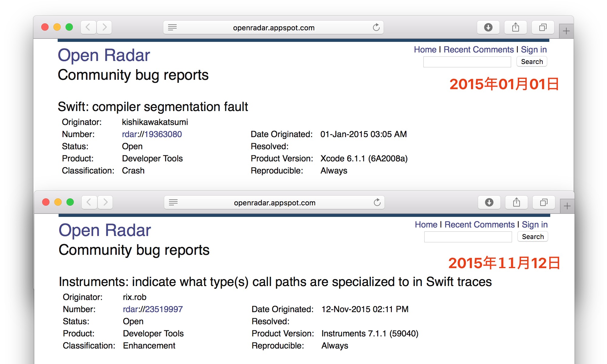
Task: Open the rdar://23519997 link
Action: 153,309
